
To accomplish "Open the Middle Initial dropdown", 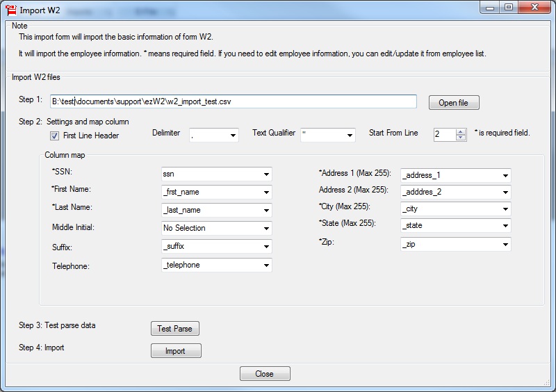I will tap(266, 228).
